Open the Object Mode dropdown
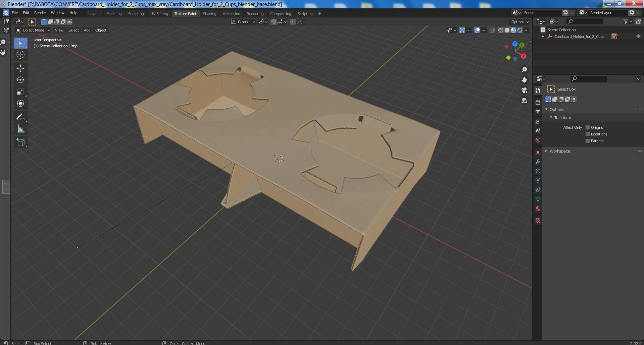The image size is (644, 345). point(33,30)
